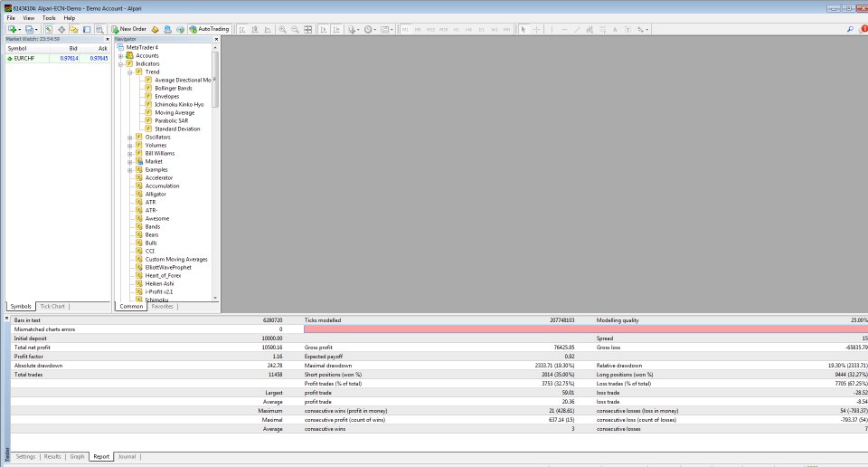Screen dimensions: 868x467
Task: Click the Heiken Ashi indicator entry
Action: 158,283
